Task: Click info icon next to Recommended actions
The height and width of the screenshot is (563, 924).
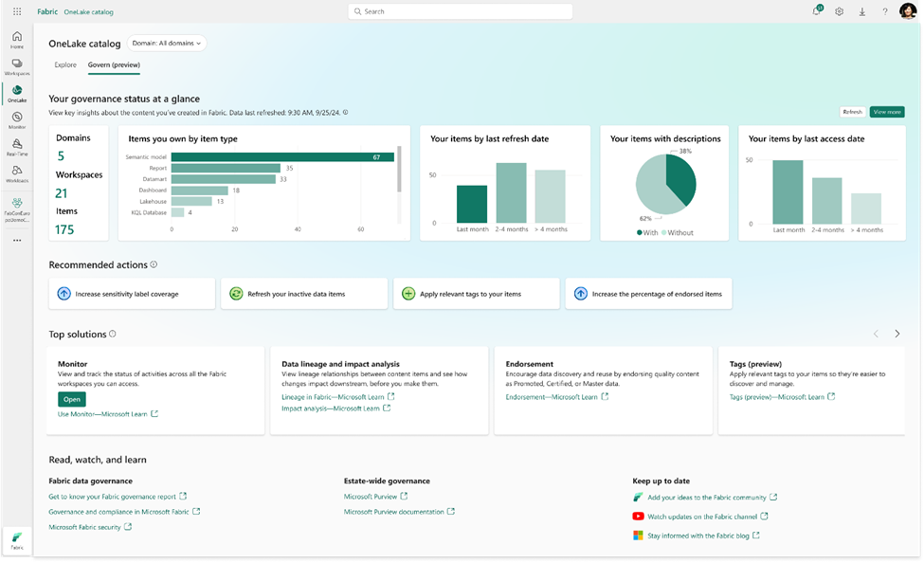Action: pyautogui.click(x=154, y=264)
